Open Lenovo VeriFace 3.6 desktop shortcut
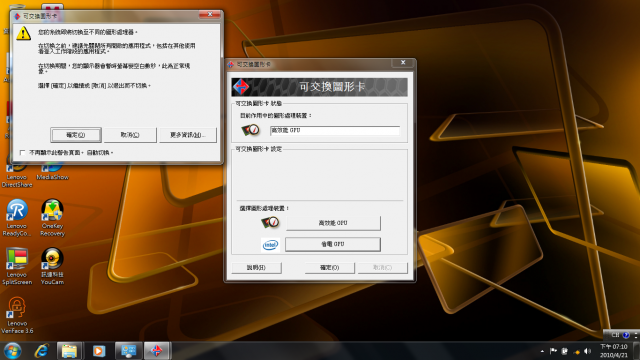 [17, 315]
